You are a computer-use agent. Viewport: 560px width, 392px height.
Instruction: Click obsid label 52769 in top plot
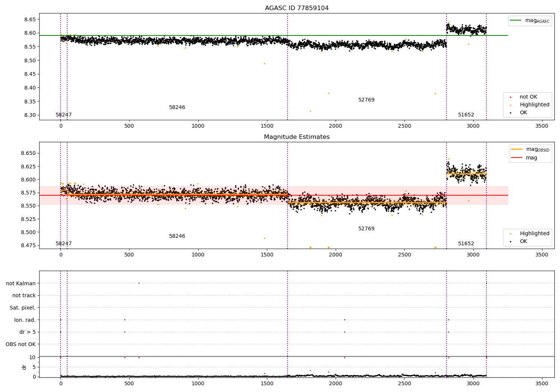point(366,100)
